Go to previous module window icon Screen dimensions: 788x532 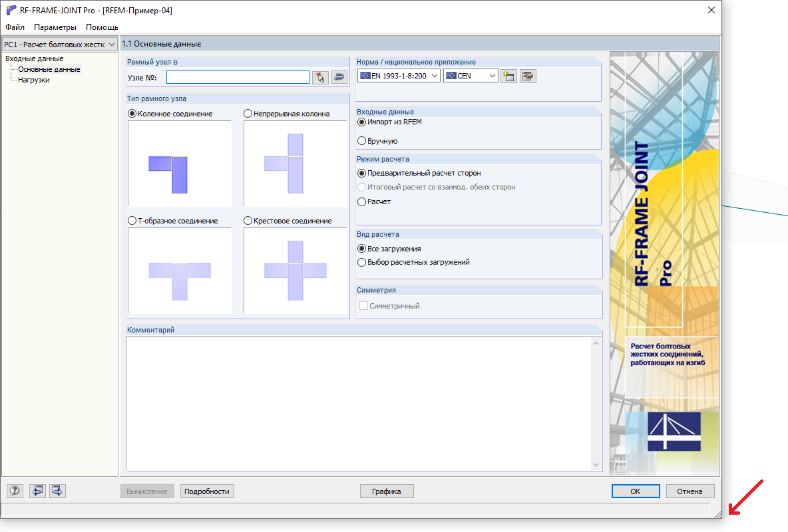click(x=38, y=491)
